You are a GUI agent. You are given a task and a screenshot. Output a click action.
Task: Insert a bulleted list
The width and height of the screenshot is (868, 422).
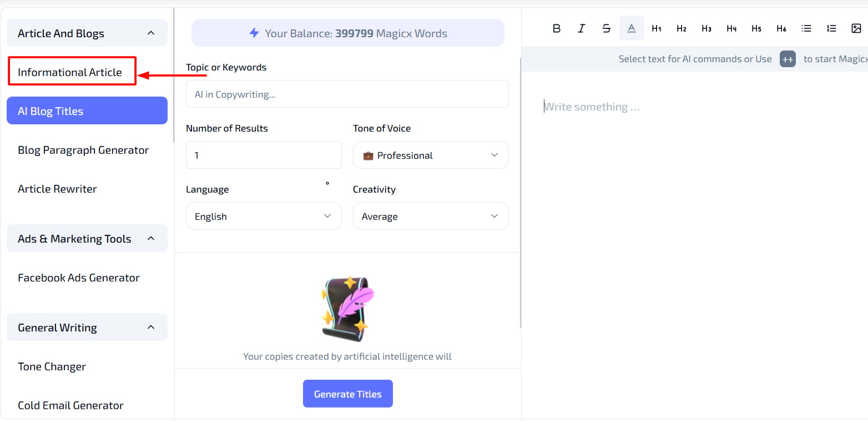tap(806, 28)
